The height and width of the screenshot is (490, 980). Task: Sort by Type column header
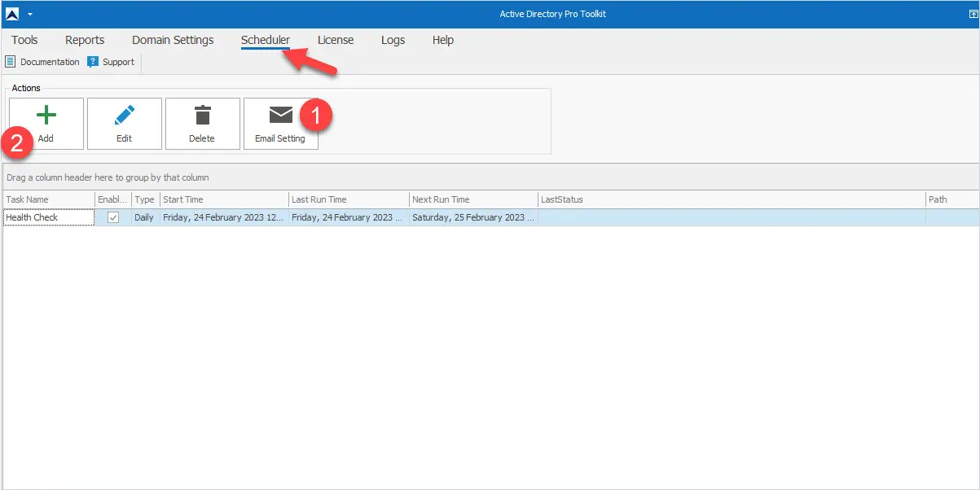[145, 199]
